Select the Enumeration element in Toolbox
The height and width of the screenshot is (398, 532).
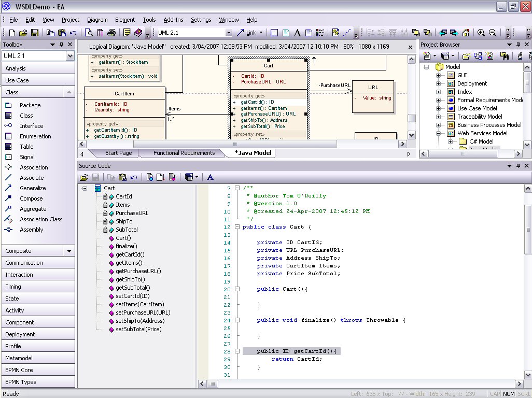click(x=35, y=136)
